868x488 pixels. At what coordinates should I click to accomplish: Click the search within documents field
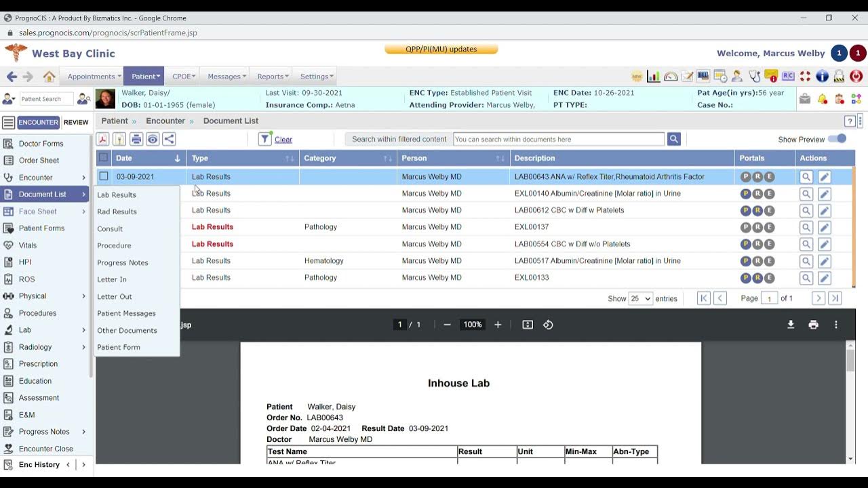point(559,139)
